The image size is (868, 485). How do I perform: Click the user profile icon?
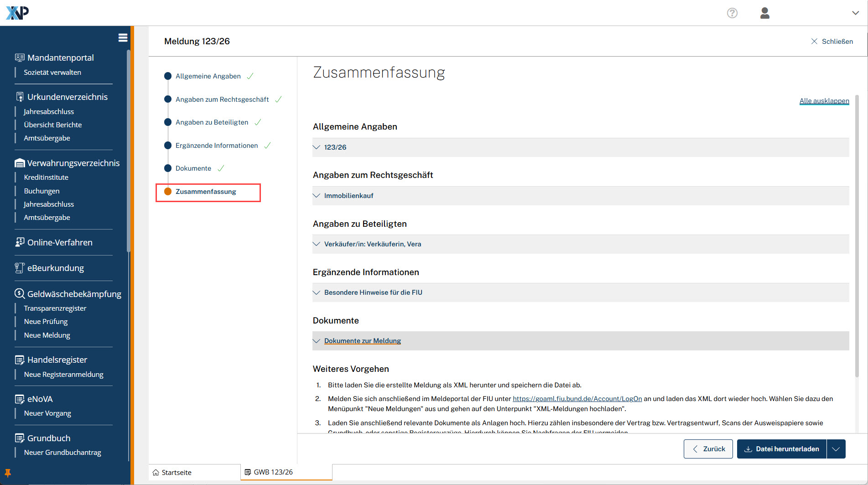click(765, 13)
